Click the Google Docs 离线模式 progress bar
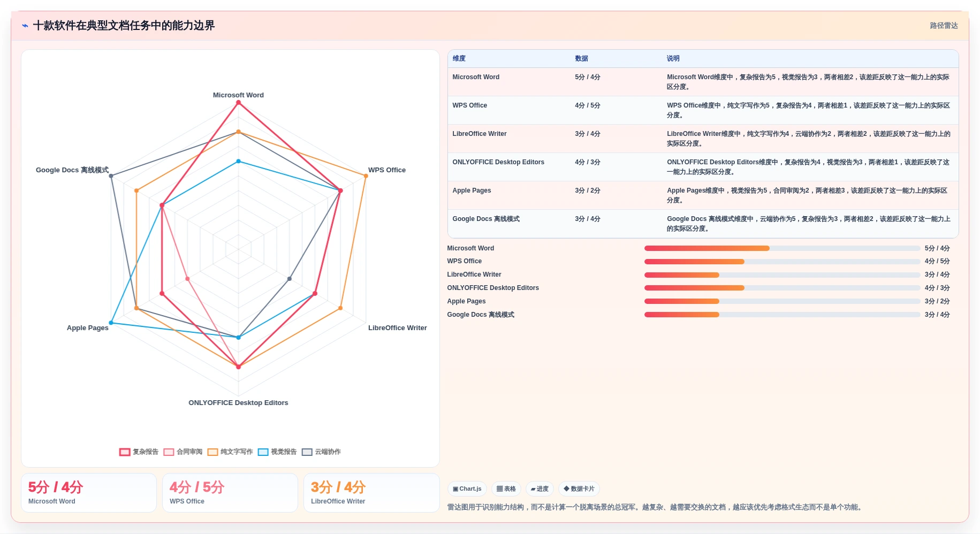 782,315
